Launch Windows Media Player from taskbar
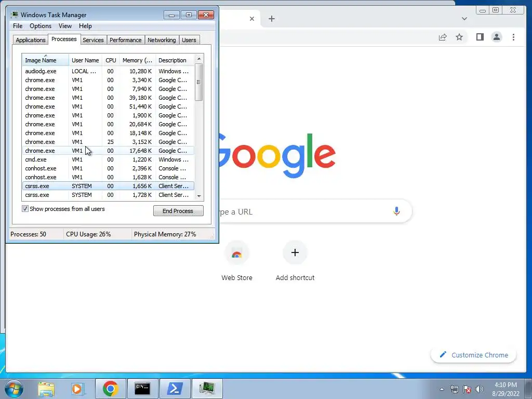 coord(77,389)
